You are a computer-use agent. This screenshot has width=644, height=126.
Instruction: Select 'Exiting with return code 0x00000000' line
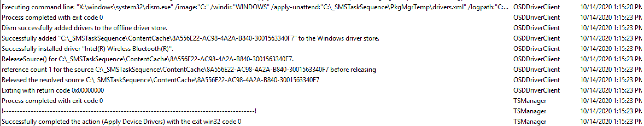tap(53, 90)
